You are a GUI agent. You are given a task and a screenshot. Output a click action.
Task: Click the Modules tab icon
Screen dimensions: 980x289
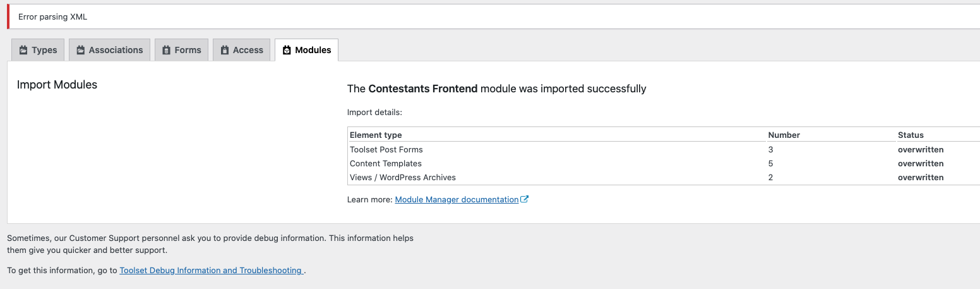[x=287, y=50]
